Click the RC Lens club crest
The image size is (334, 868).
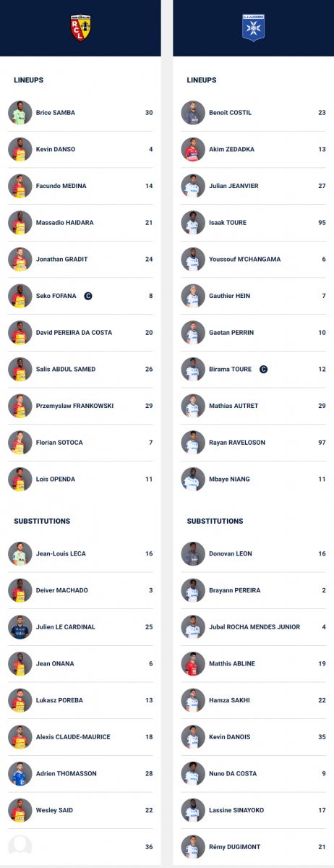80,27
